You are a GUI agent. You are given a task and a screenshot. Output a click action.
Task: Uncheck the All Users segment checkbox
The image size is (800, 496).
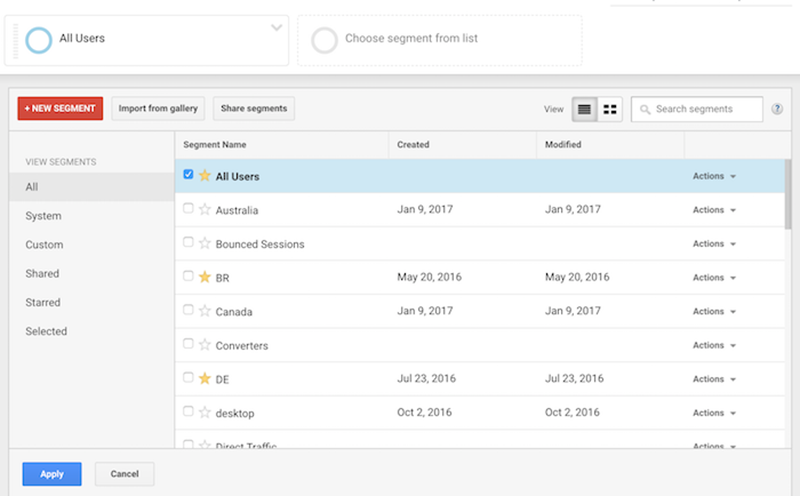188,175
